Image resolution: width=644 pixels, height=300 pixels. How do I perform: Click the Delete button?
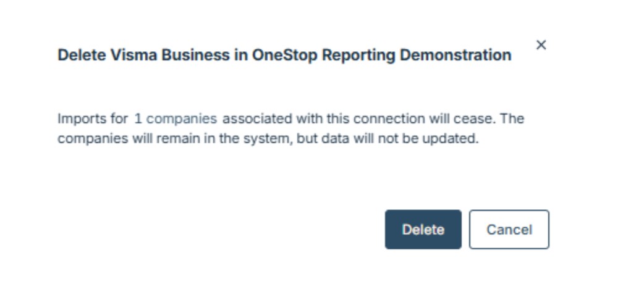[423, 230]
